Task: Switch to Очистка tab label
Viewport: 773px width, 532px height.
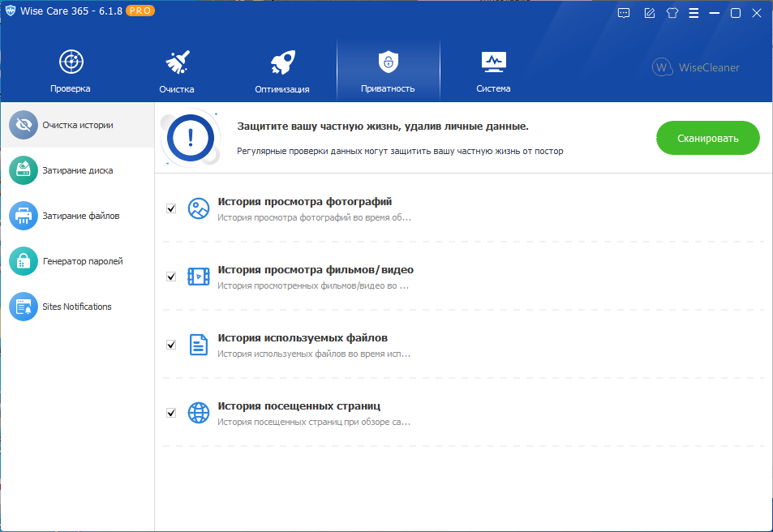Action: pyautogui.click(x=177, y=89)
